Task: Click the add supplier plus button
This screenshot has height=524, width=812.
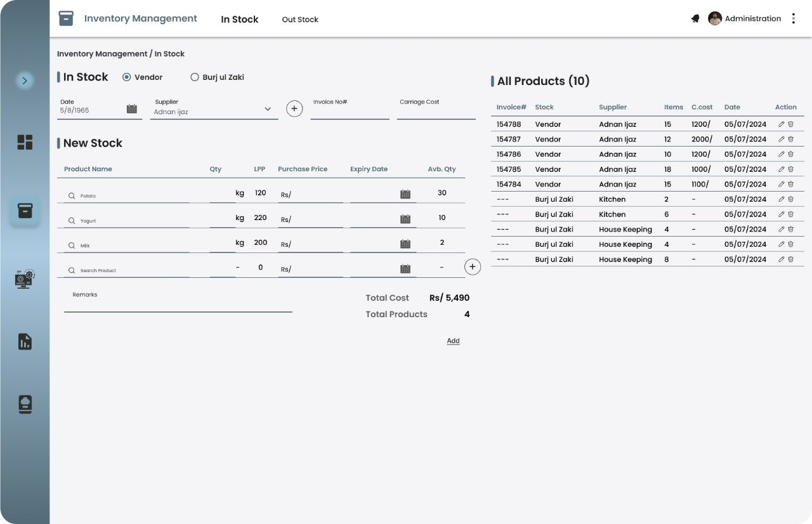Action: pyautogui.click(x=294, y=108)
